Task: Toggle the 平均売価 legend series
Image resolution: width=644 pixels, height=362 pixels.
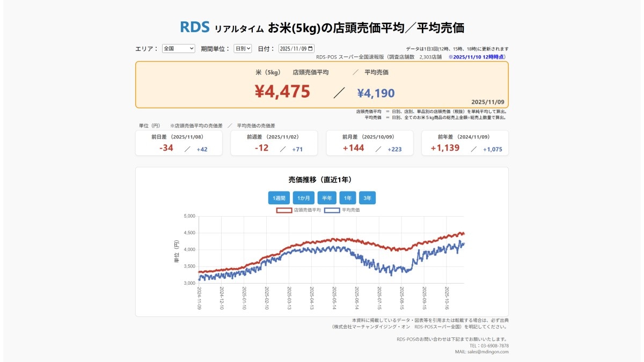Action: click(350, 210)
